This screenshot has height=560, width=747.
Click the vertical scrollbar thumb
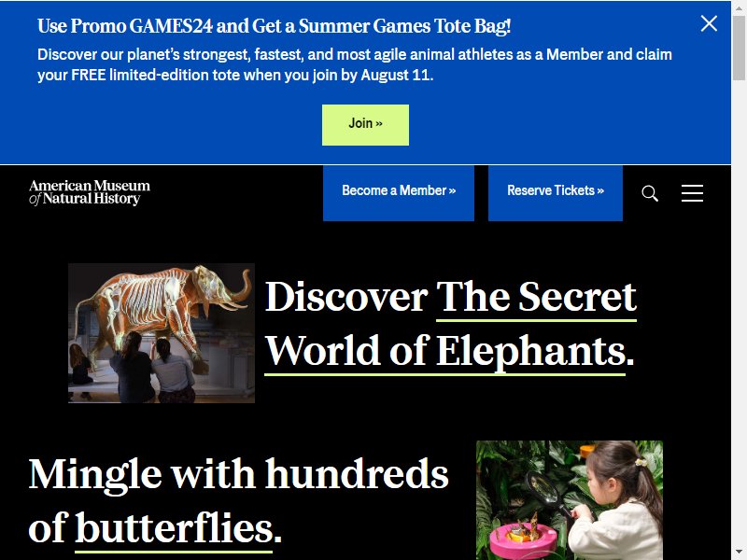[739, 48]
